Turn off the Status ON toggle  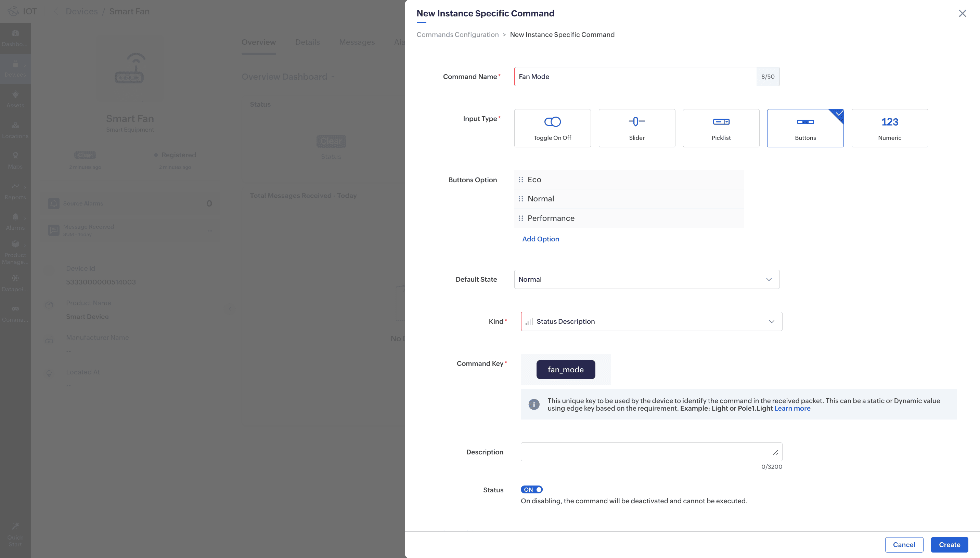click(531, 489)
